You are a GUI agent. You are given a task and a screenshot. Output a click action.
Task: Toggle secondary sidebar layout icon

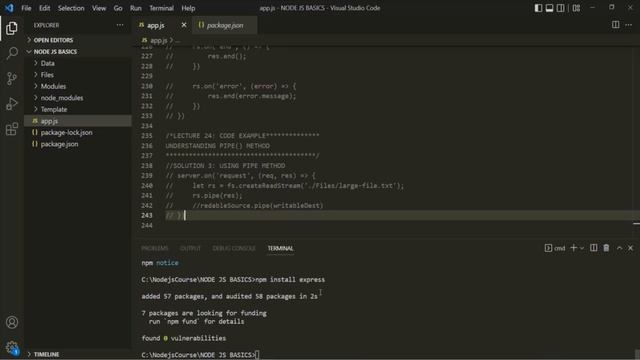pos(560,8)
